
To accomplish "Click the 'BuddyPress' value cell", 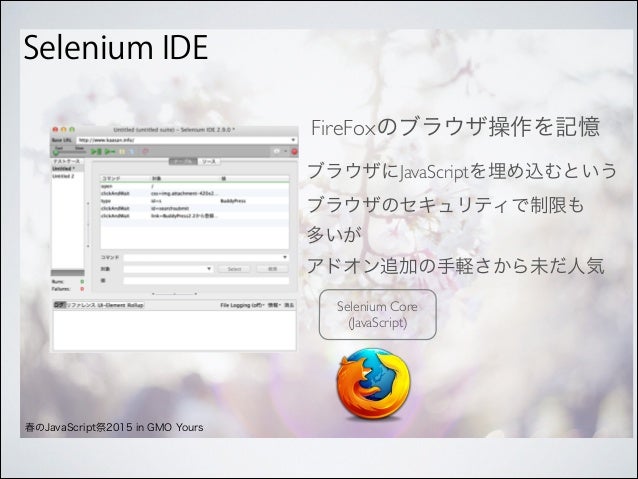I will point(233,201).
